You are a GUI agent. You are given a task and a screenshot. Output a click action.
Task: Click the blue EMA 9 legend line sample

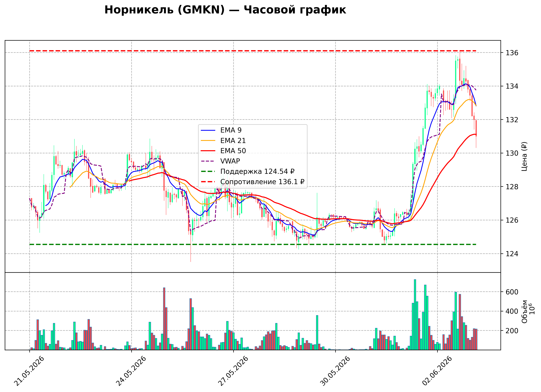(208, 130)
